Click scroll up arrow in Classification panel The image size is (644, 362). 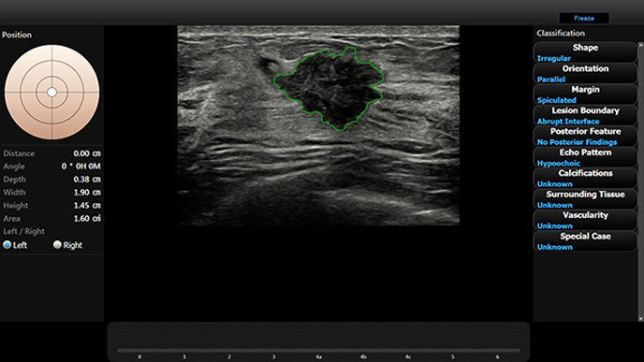pyautogui.click(x=640, y=44)
